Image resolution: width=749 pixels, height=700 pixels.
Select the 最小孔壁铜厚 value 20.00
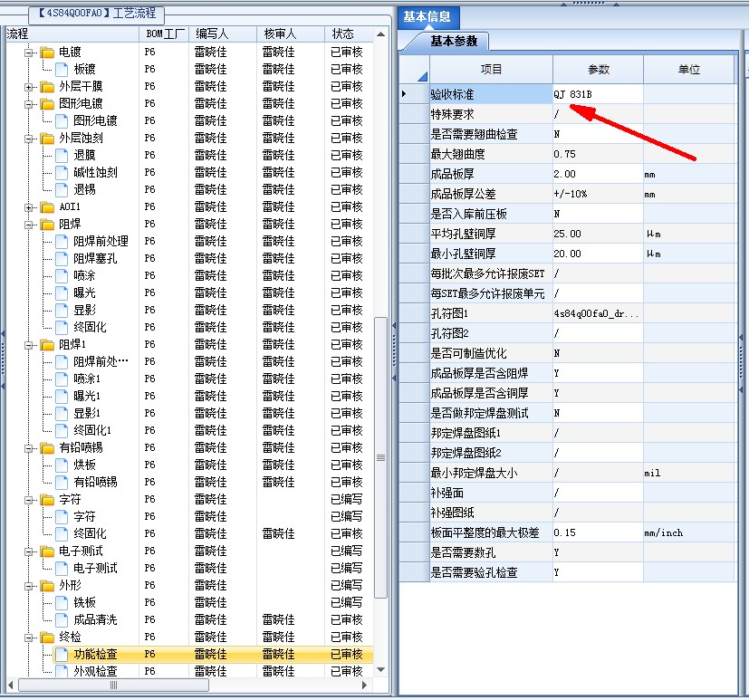point(598,254)
